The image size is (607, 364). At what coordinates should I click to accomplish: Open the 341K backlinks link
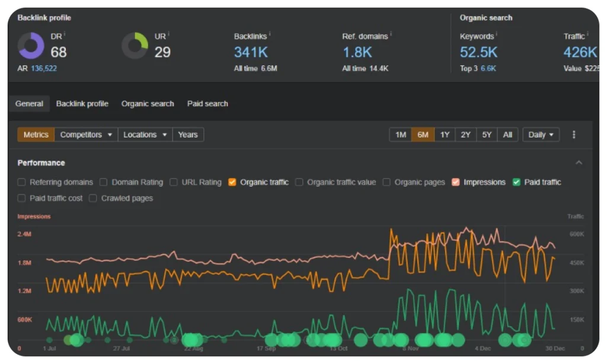(251, 52)
